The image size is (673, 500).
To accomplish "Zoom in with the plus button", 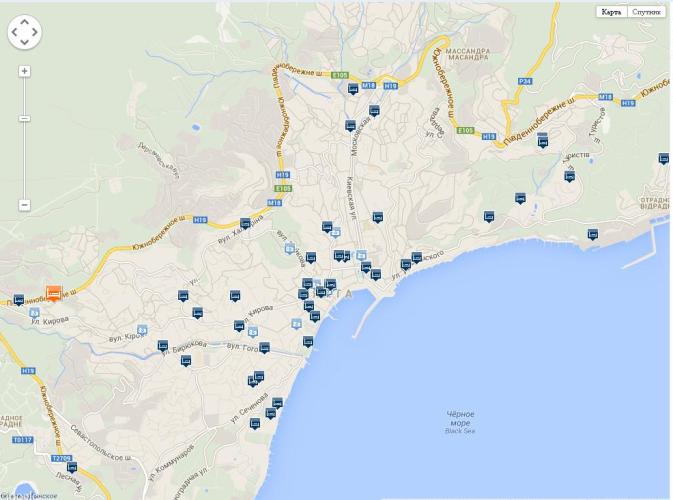I will tap(24, 71).
